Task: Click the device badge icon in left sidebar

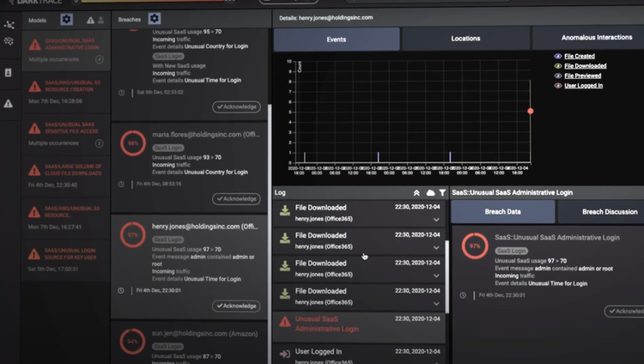Action: point(9,73)
